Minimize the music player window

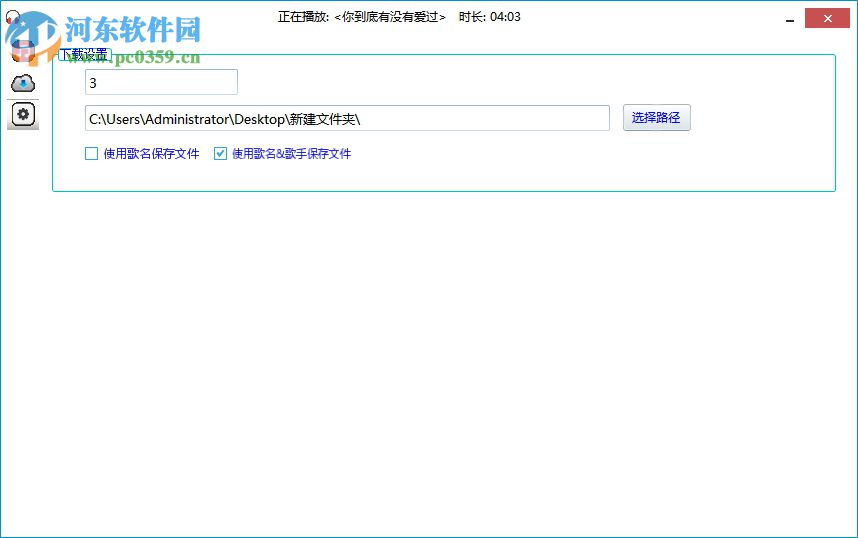point(790,19)
